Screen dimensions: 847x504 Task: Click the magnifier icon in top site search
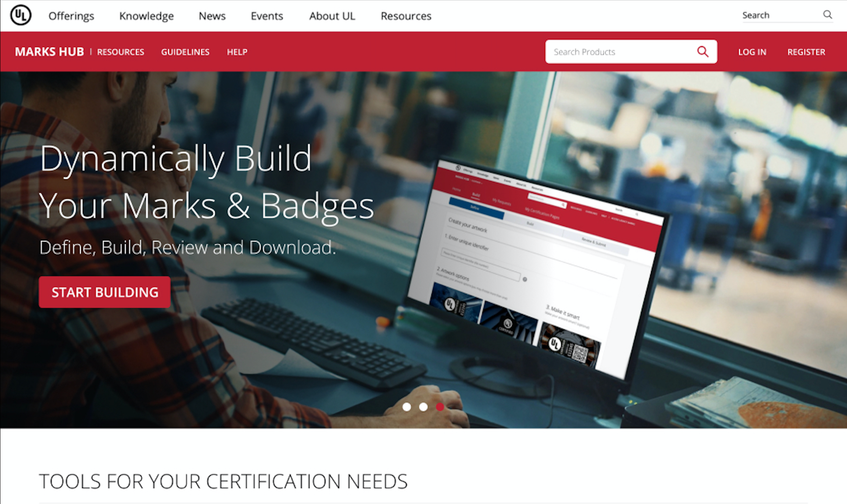[827, 15]
